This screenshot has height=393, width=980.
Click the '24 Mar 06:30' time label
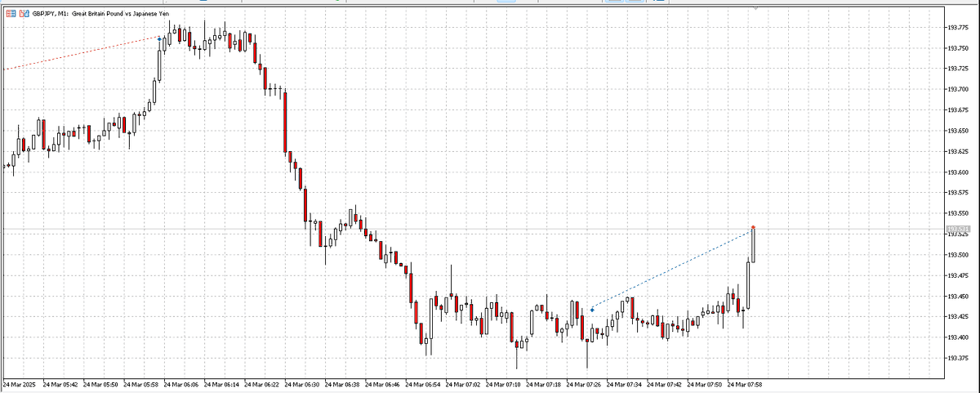coord(301,383)
